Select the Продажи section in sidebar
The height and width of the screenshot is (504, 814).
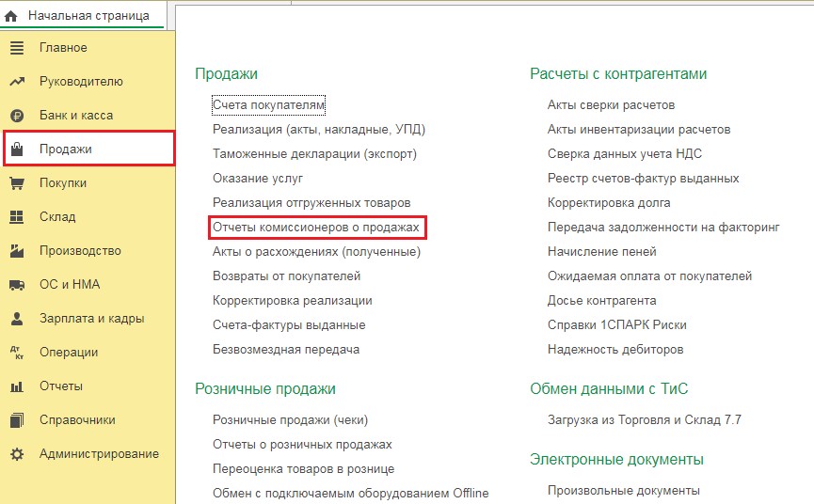point(88,150)
